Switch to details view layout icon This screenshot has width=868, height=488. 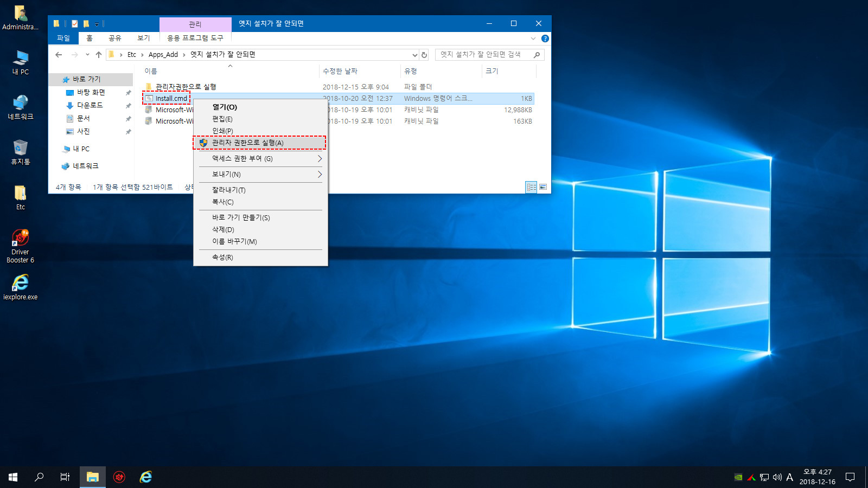(x=531, y=187)
